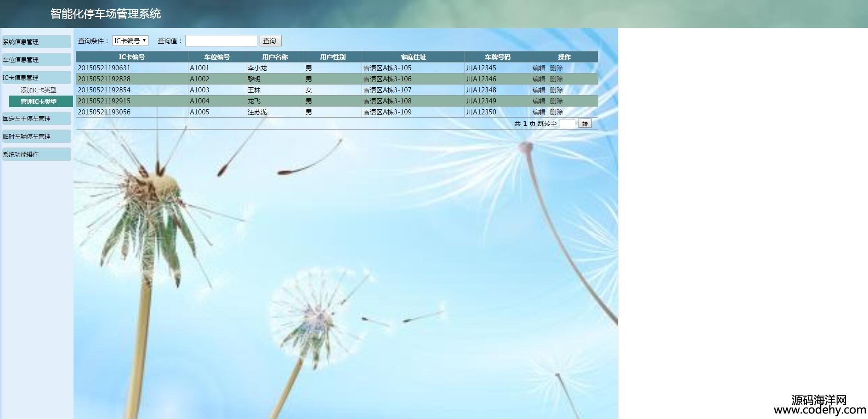This screenshot has width=868, height=419.
Task: Open the 系统信息管理 sidebar menu
Action: [36, 42]
